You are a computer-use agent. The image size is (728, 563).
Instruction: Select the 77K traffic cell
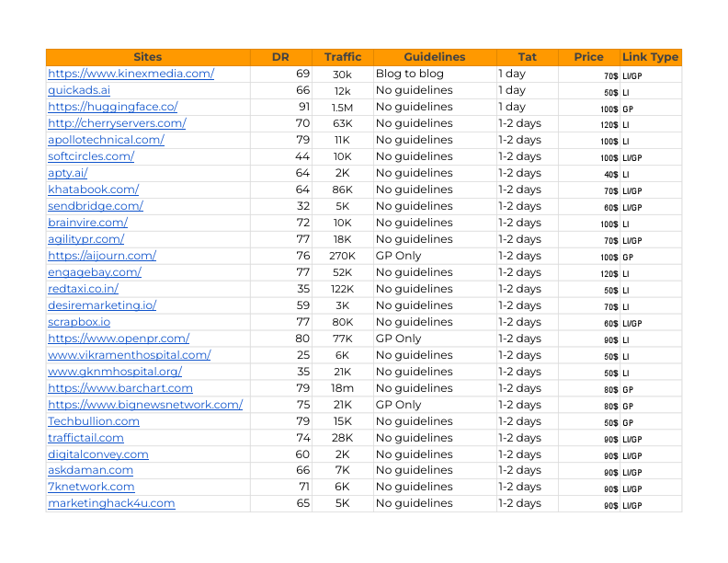tap(343, 339)
